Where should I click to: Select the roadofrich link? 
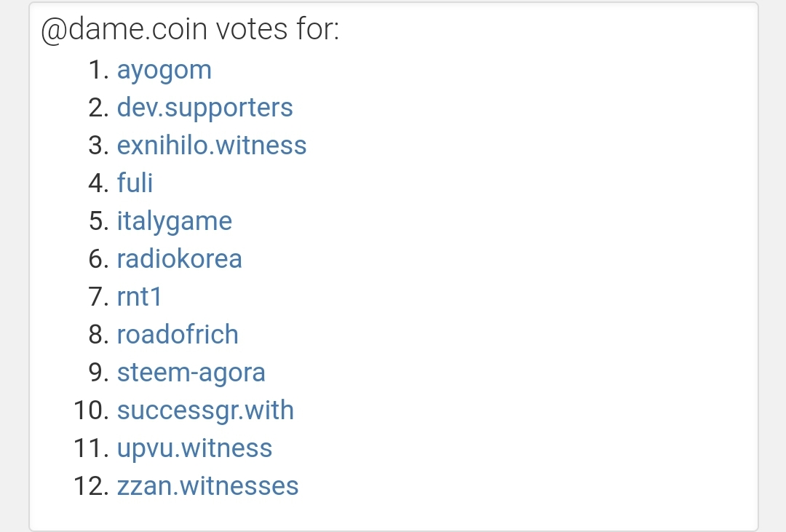pos(178,335)
